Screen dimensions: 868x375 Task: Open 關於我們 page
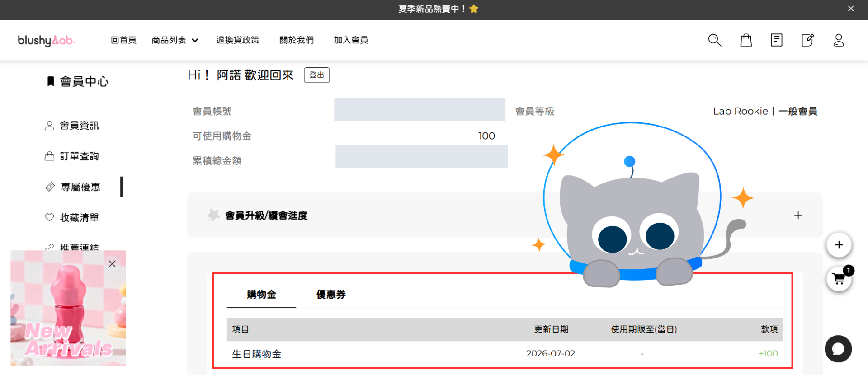click(297, 40)
